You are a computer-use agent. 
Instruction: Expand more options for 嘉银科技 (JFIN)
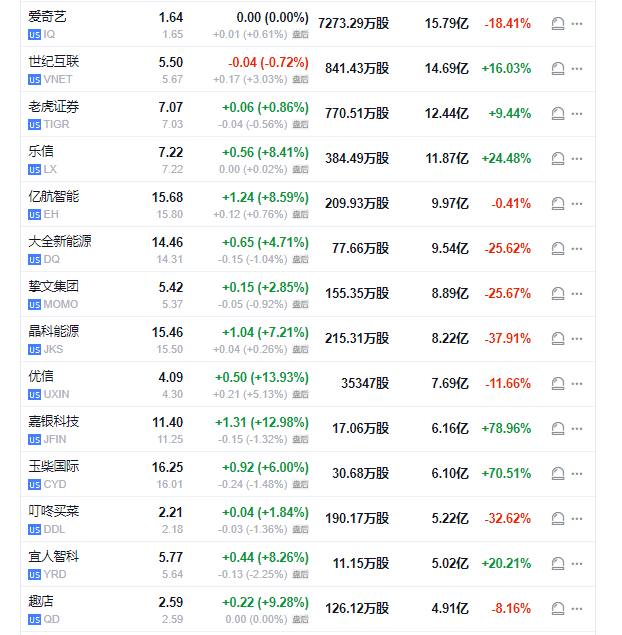pos(577,428)
